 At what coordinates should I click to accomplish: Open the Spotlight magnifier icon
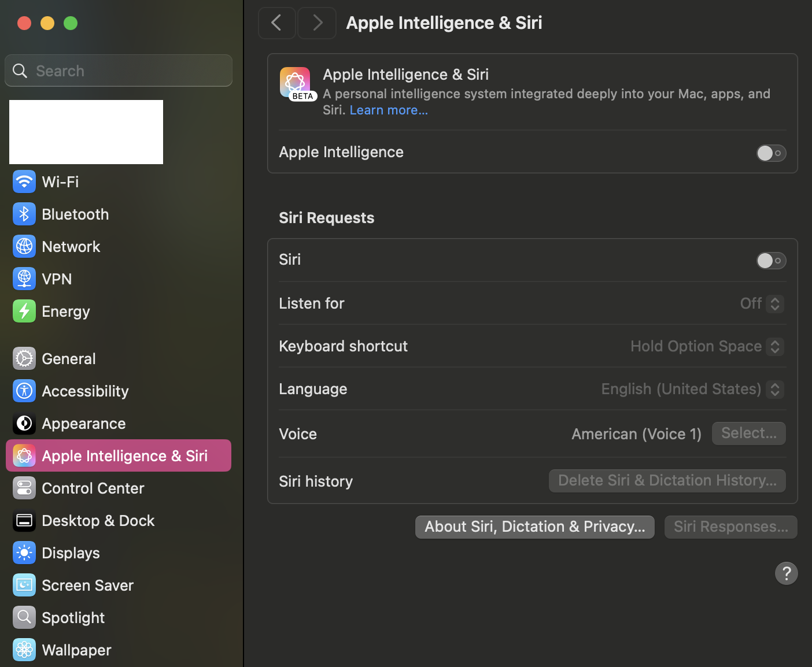pyautogui.click(x=24, y=618)
